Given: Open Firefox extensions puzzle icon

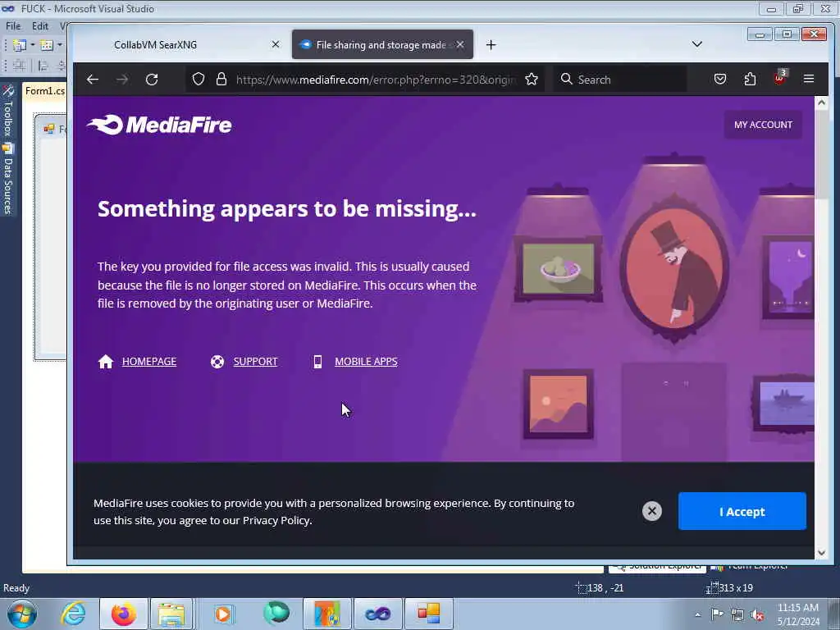Looking at the screenshot, I should tap(750, 80).
